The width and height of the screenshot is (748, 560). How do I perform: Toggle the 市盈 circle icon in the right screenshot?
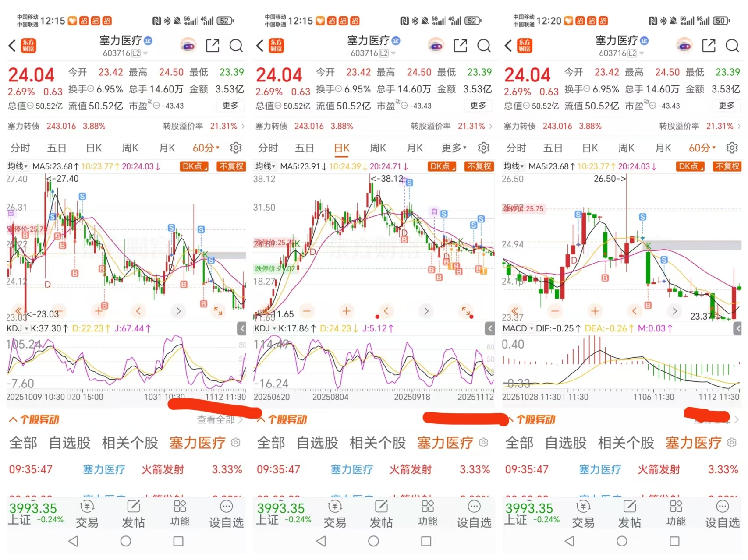click(653, 106)
